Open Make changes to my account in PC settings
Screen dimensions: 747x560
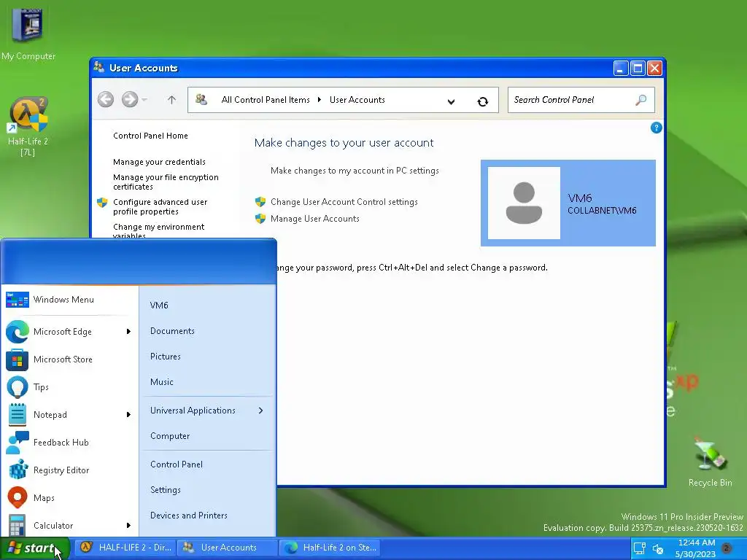(x=355, y=171)
